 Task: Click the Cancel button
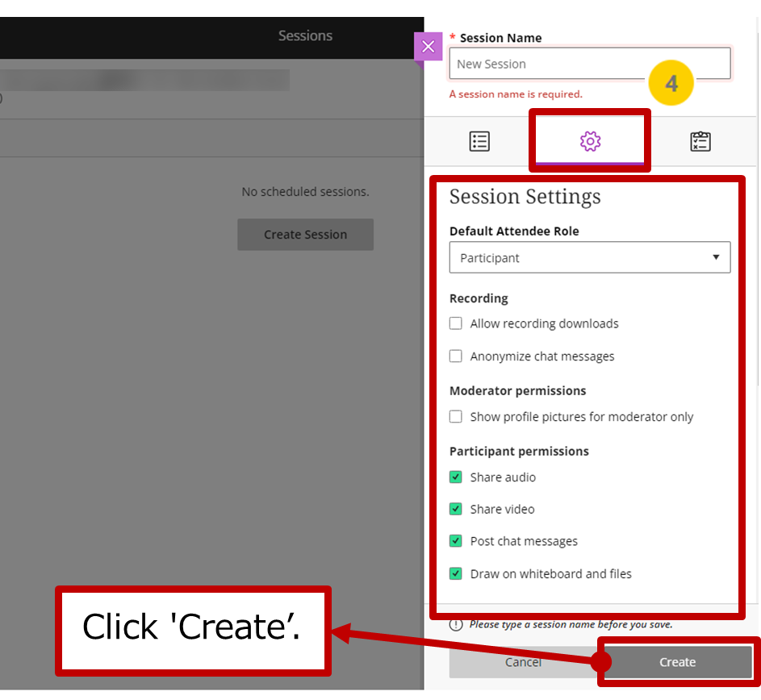[523, 661]
